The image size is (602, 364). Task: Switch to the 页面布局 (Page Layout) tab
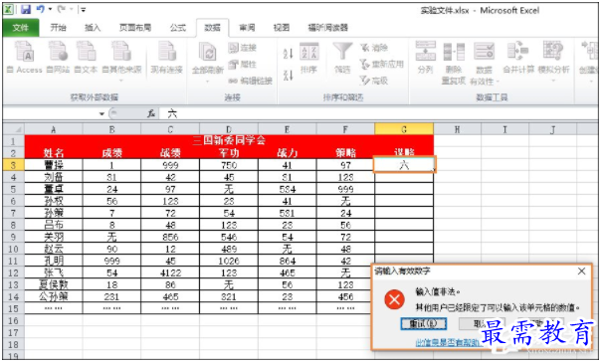point(135,28)
